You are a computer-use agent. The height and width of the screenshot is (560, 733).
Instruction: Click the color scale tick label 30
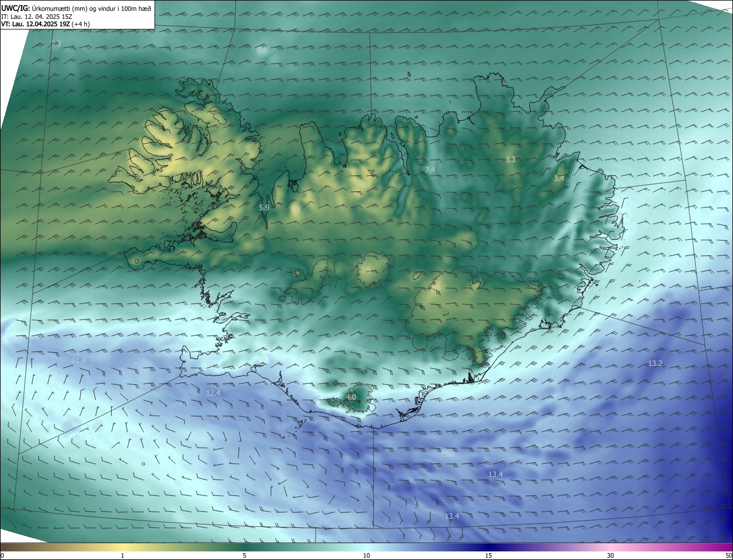(x=610, y=555)
